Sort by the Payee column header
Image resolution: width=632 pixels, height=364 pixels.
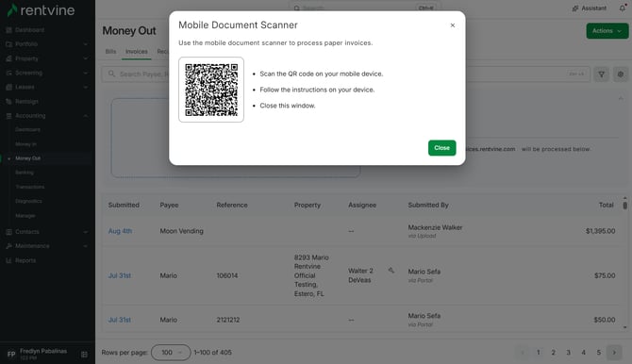click(x=169, y=206)
